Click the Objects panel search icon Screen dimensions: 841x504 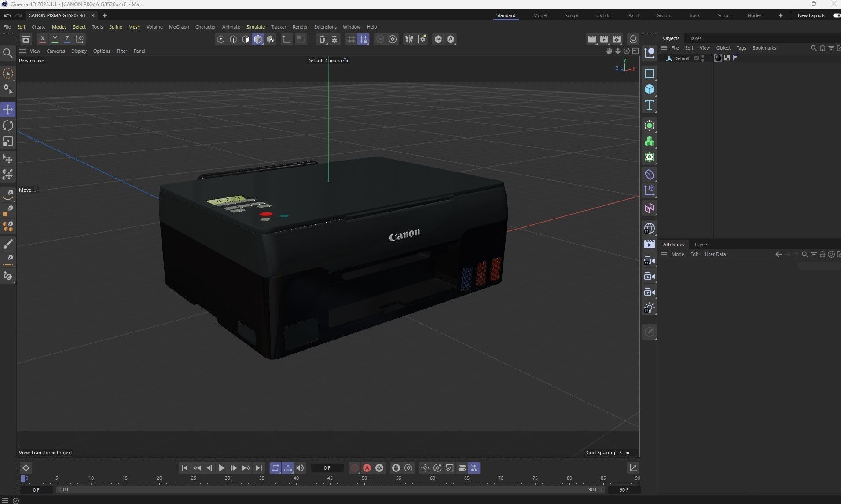coord(813,48)
